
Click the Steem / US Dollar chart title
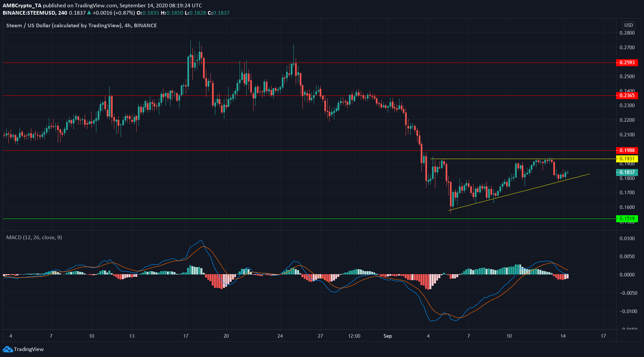click(x=81, y=26)
